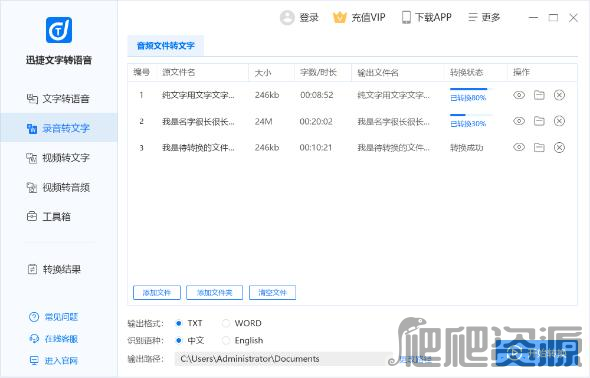This screenshot has width=590, height=378.
Task: Click the 操作 column header
Action: click(x=521, y=72)
